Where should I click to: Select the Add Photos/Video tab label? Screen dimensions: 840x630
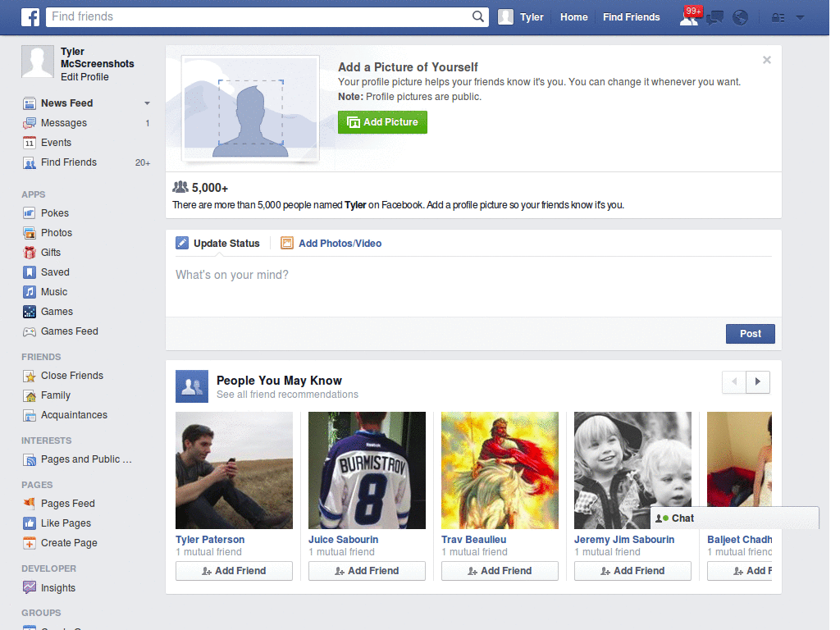pos(340,243)
